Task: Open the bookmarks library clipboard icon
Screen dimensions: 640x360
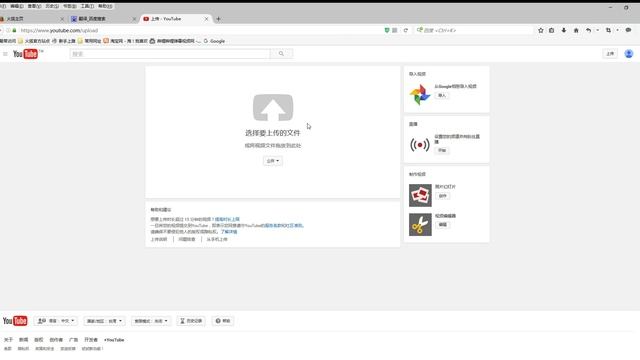Action: [x=552, y=30]
